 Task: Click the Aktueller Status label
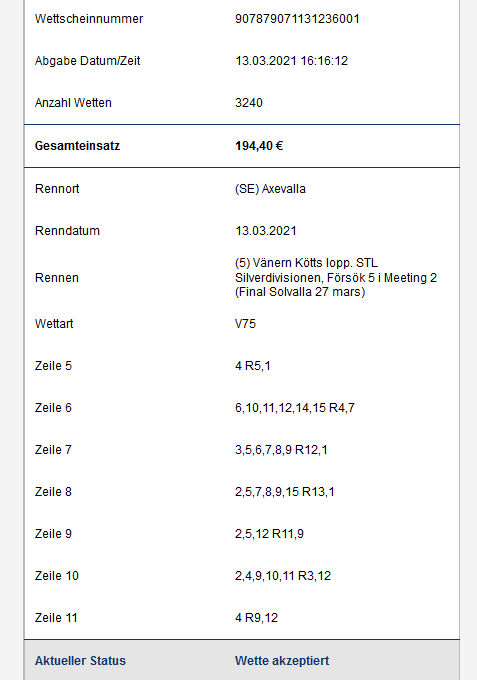pos(80,661)
